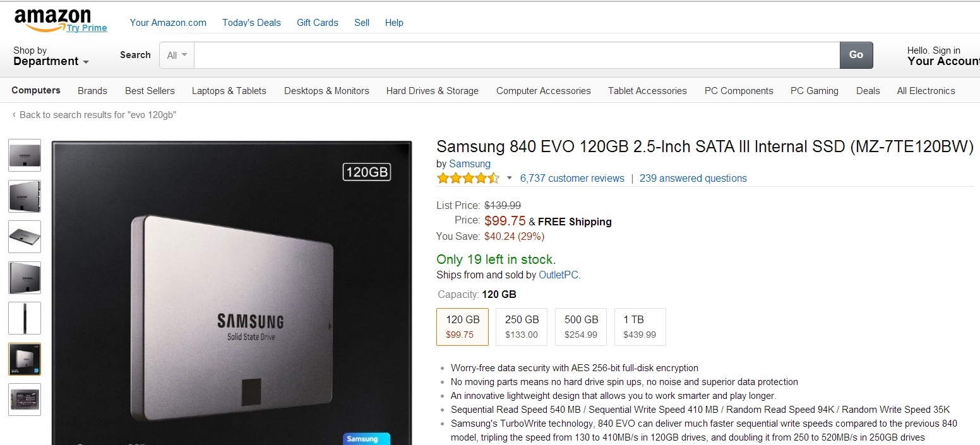This screenshot has width=980, height=445.
Task: Select the thin side-view SSD thumbnail
Action: [x=25, y=318]
